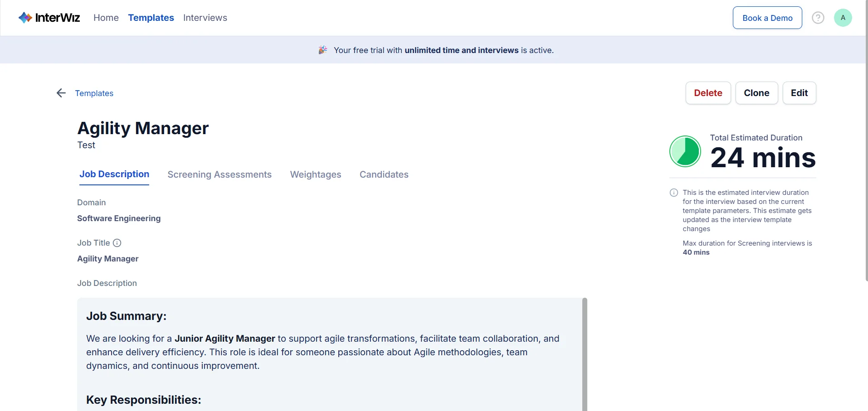Click the Software Engineering domain value
Image resolution: width=868 pixels, height=411 pixels.
click(x=119, y=218)
